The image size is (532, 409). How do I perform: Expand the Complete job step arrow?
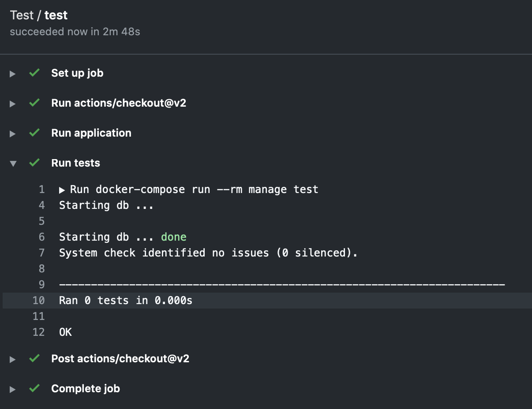click(x=13, y=389)
